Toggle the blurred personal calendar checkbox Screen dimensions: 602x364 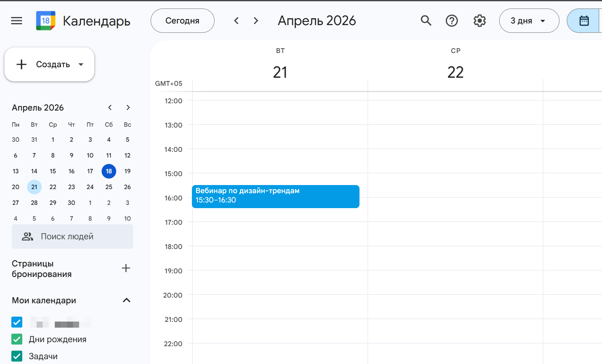click(17, 322)
